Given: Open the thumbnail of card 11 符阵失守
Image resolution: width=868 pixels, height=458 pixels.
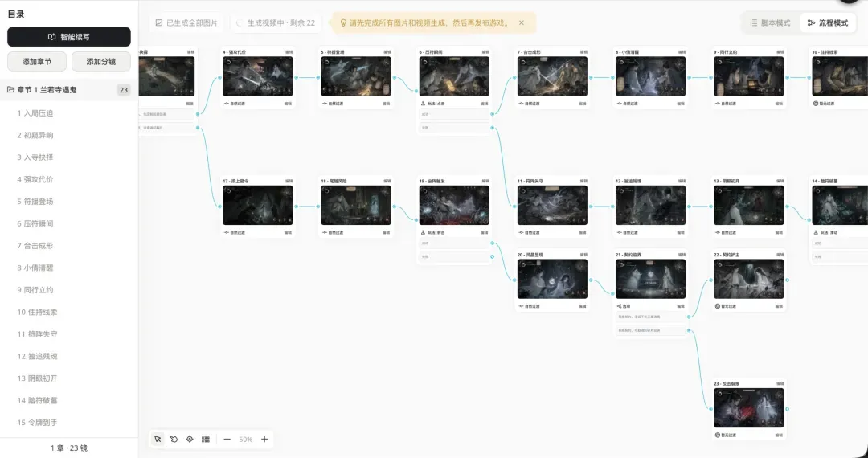Looking at the screenshot, I should tap(552, 205).
